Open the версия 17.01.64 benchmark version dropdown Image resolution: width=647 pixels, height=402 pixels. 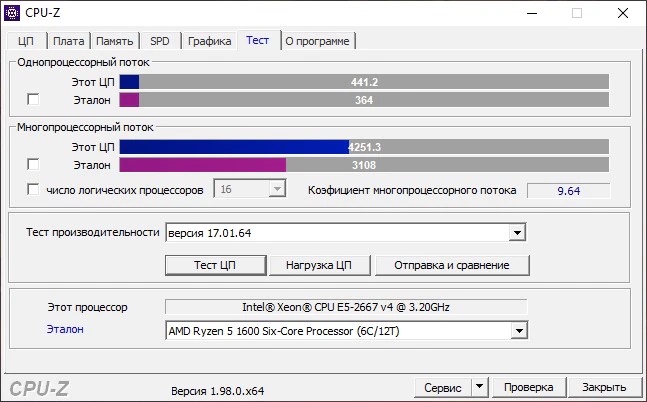click(346, 233)
